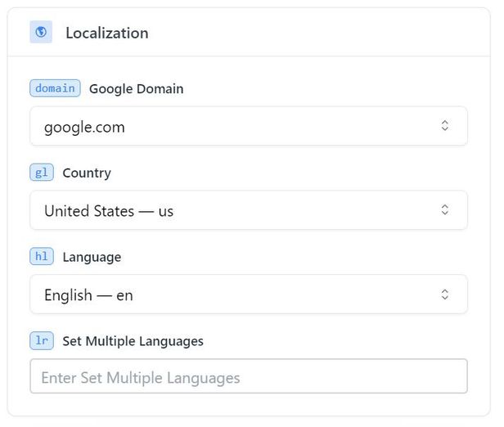Click the 'domain' parameter badge

pyautogui.click(x=55, y=88)
